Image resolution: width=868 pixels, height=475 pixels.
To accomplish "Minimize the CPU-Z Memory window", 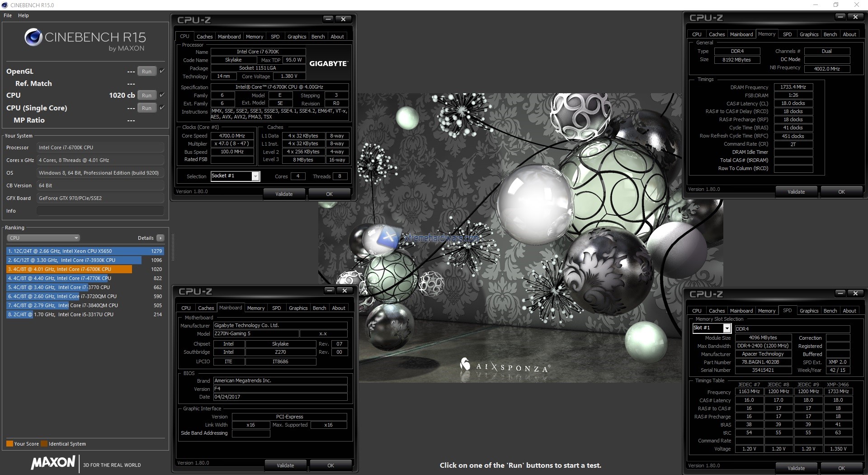I will tap(840, 17).
